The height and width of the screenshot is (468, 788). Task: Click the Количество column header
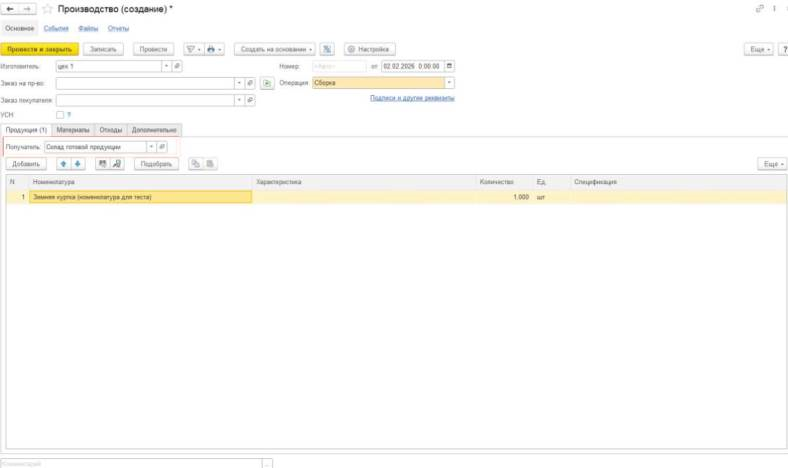pyautogui.click(x=505, y=182)
